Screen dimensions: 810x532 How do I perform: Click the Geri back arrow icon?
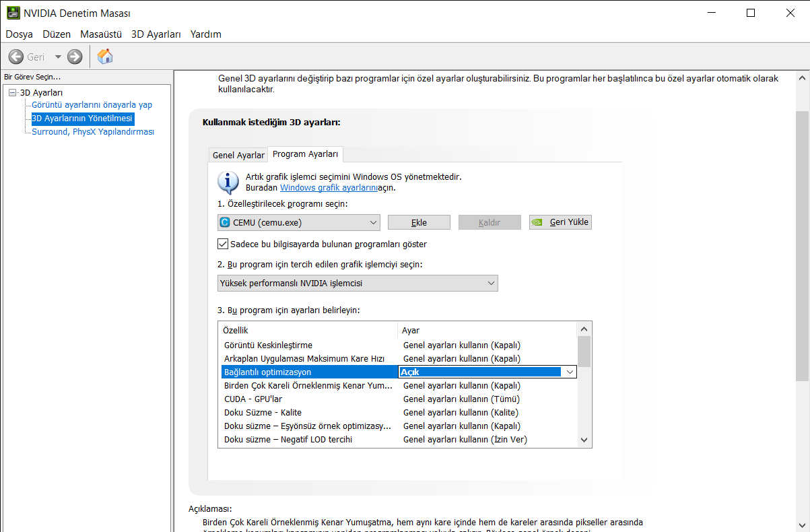(15, 57)
